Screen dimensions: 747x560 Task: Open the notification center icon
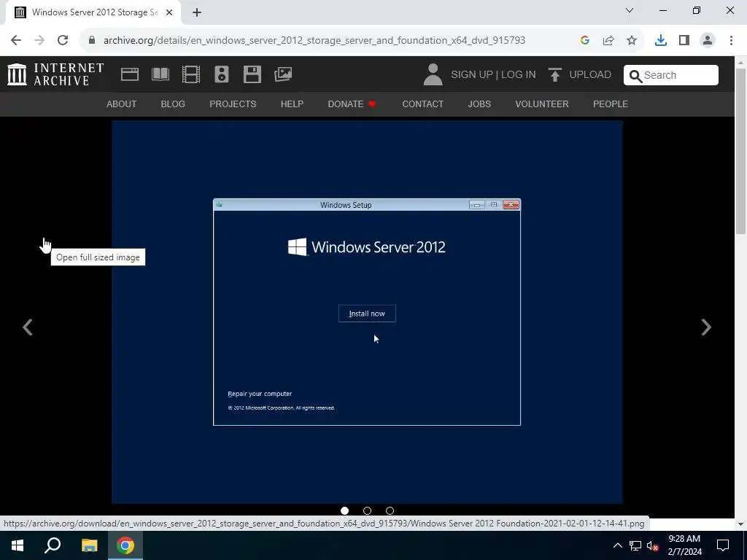[723, 545]
